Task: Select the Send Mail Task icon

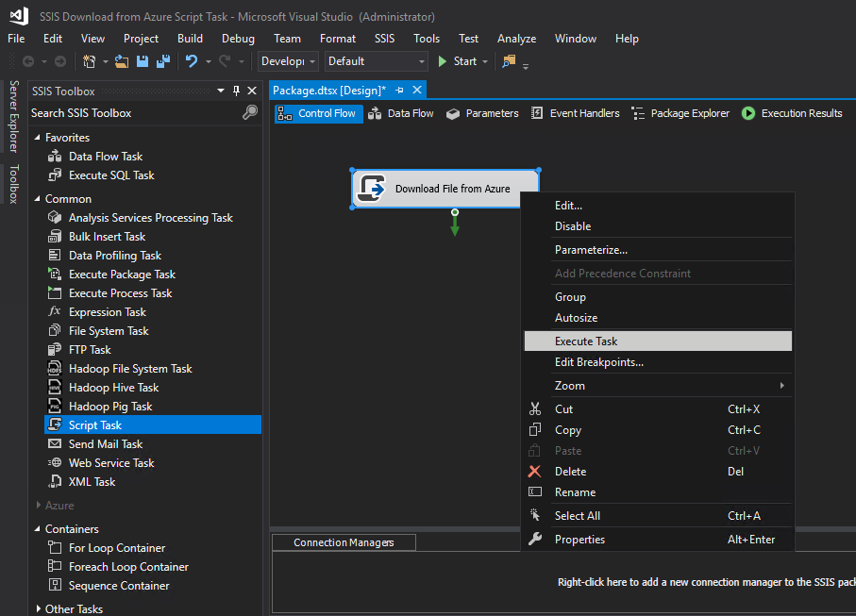Action: click(55, 443)
